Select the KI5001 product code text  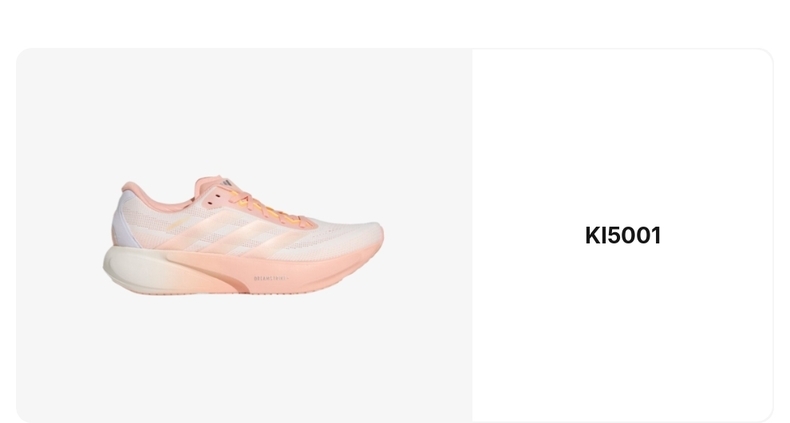[x=623, y=236]
